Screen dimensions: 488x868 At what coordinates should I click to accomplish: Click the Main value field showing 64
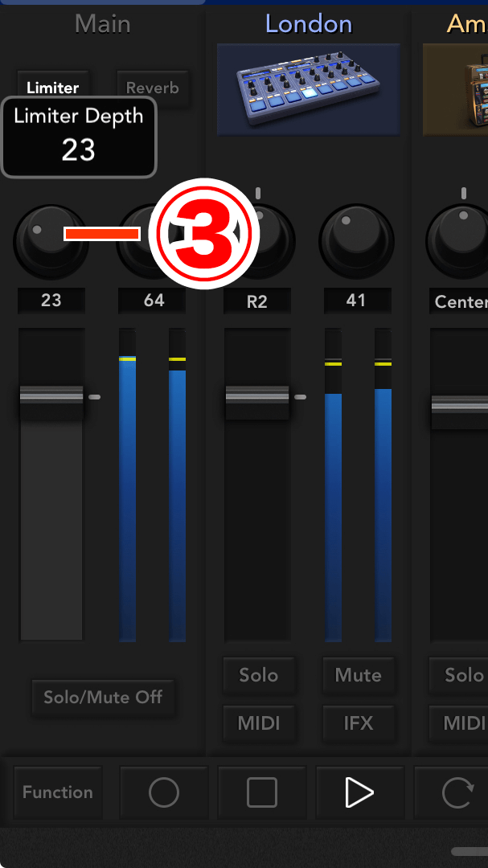point(154,301)
